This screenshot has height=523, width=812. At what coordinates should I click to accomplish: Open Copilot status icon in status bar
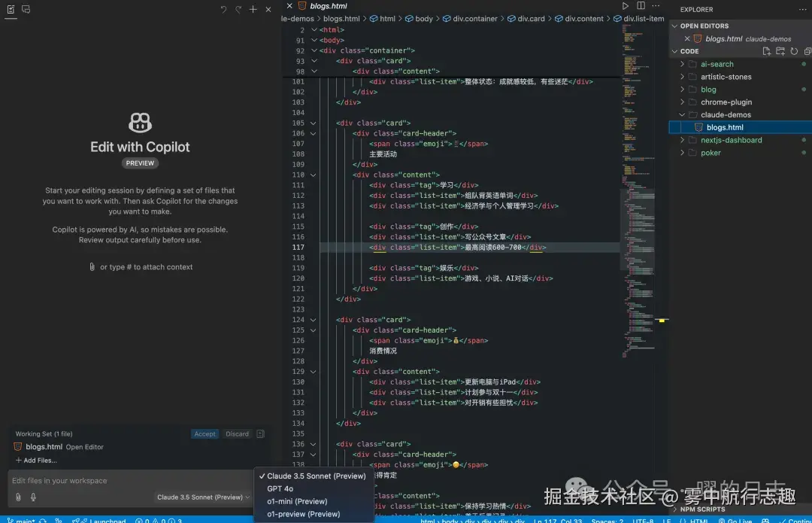coord(765,520)
